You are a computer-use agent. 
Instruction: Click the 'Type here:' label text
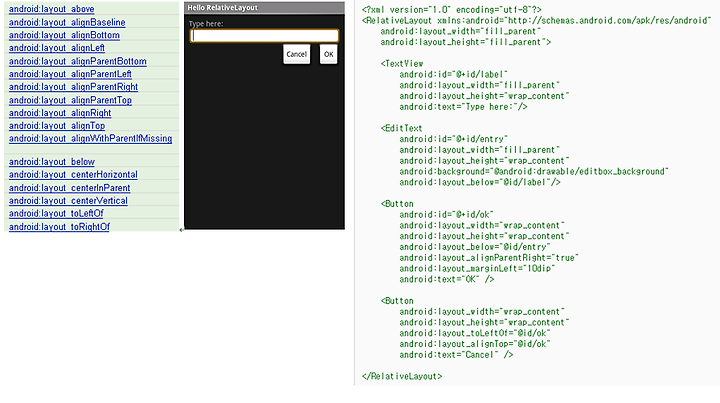tap(206, 24)
